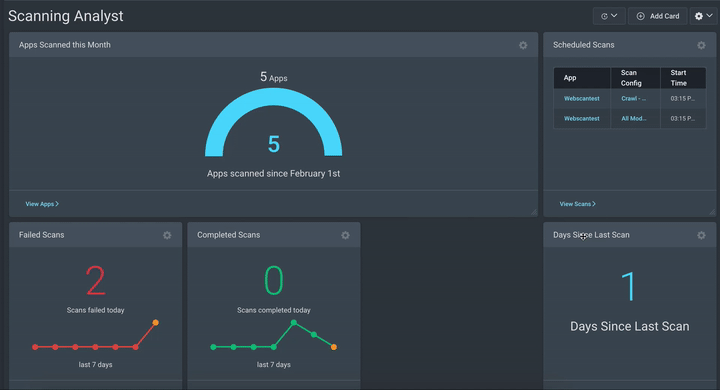Viewport: 720px width, 390px height.
Task: Click the Scans failed today label
Action: pyautogui.click(x=96, y=310)
